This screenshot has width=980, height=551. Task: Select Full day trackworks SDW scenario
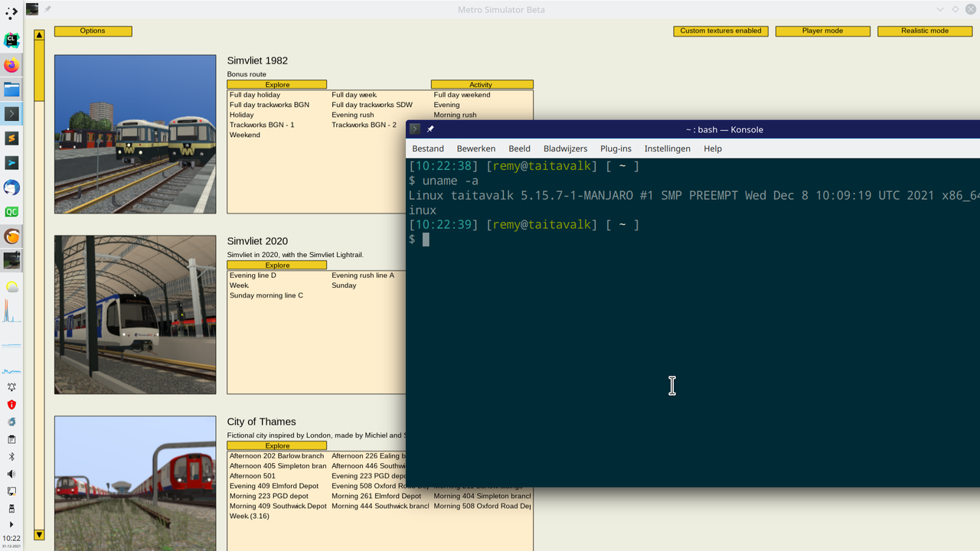point(372,105)
